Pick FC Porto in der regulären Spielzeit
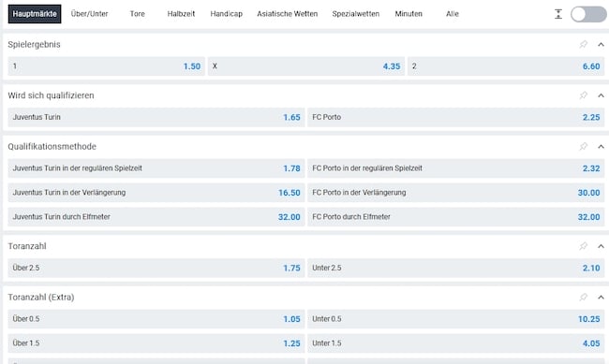This screenshot has width=609, height=364. [456, 168]
